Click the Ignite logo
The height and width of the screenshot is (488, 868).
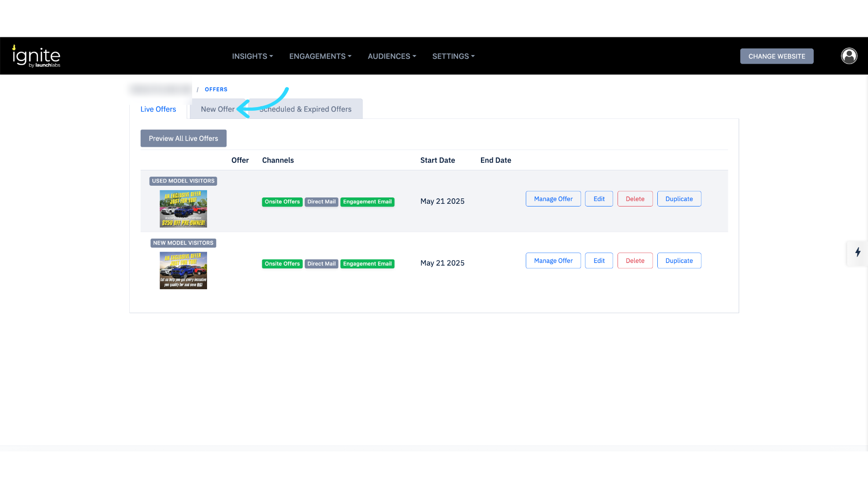36,56
